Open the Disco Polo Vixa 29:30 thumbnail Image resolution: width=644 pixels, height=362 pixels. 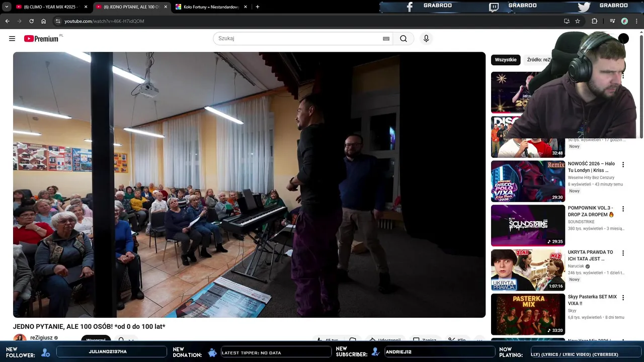pyautogui.click(x=528, y=181)
